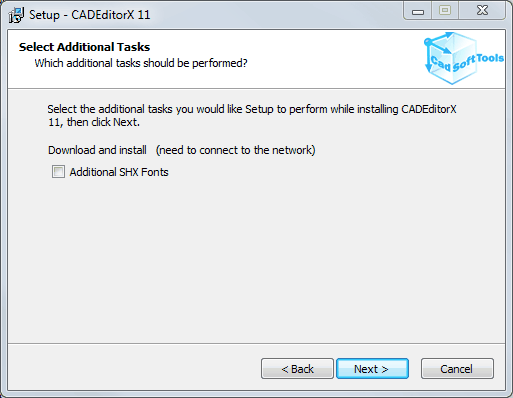Cancel the CADEditorX 11 installation
Image resolution: width=513 pixels, height=398 pixels.
coord(457,369)
